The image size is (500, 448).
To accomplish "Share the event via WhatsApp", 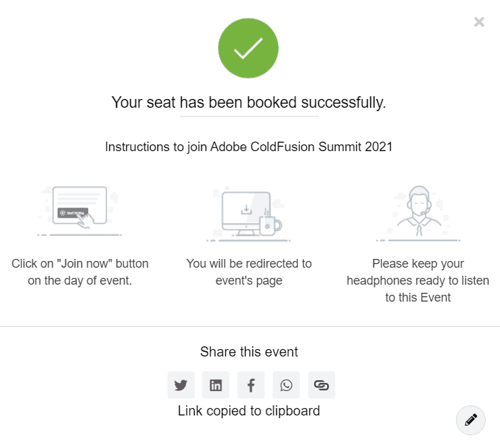I will click(x=286, y=385).
